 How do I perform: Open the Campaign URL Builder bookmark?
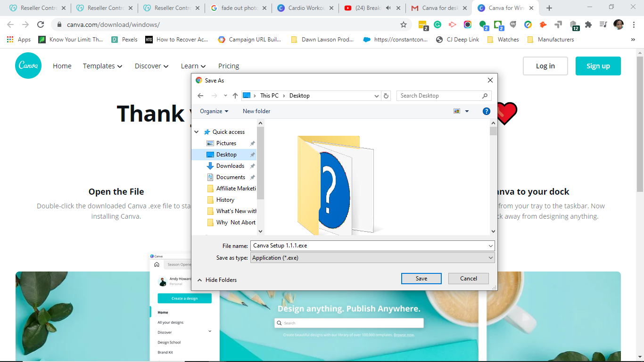(x=249, y=40)
